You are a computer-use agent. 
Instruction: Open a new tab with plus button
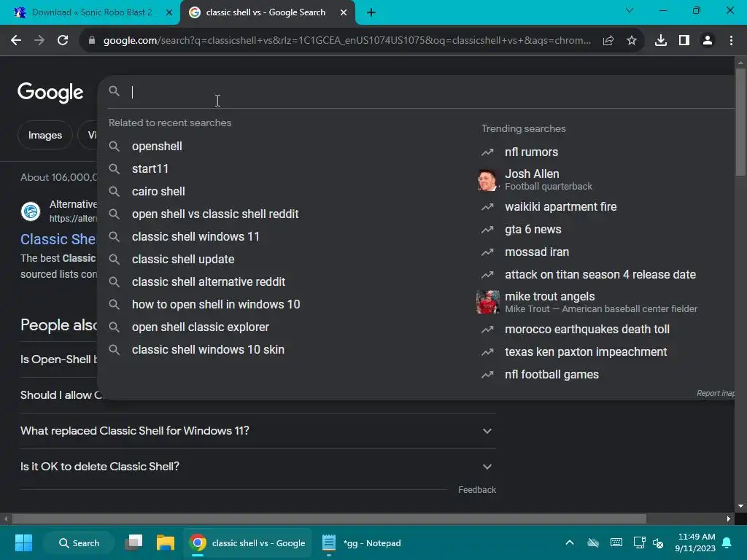tap(371, 12)
